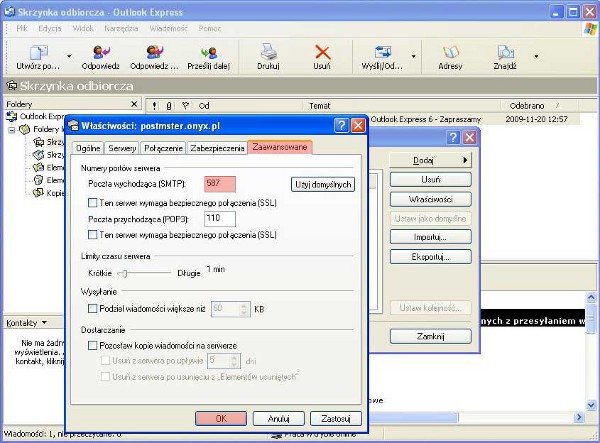
Task: Click the attachment paperclip column header
Action: tap(169, 106)
